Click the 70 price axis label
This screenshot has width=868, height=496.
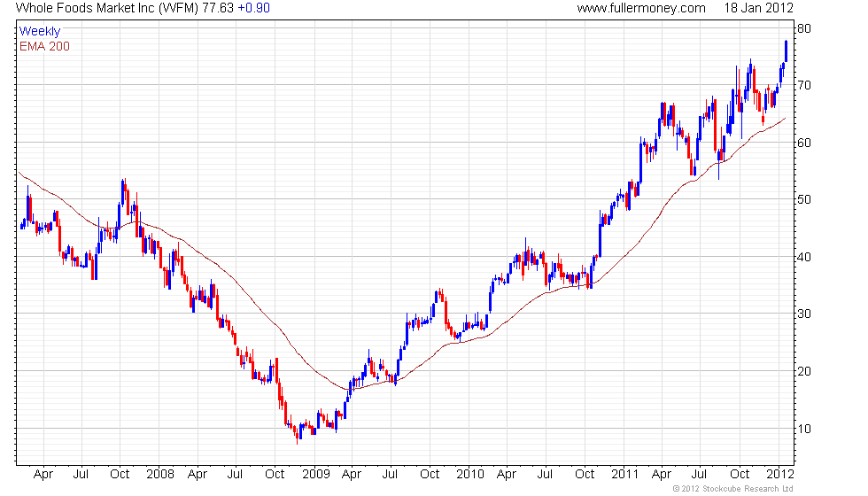(x=804, y=85)
